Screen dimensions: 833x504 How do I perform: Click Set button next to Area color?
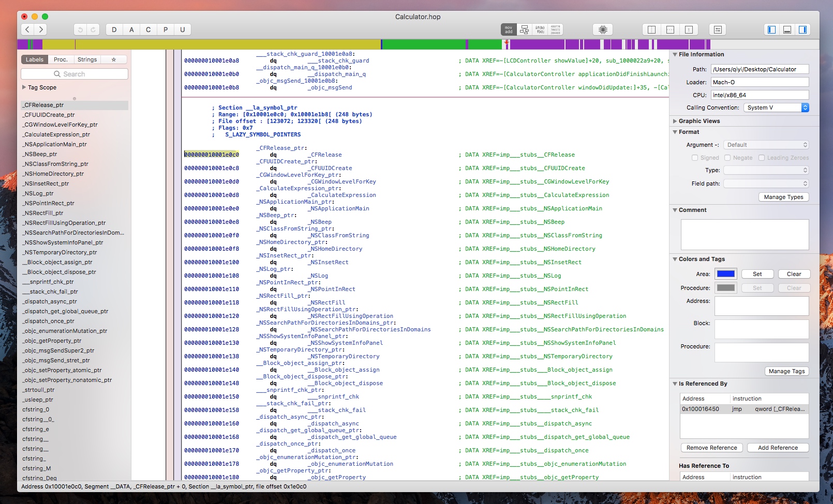point(757,274)
